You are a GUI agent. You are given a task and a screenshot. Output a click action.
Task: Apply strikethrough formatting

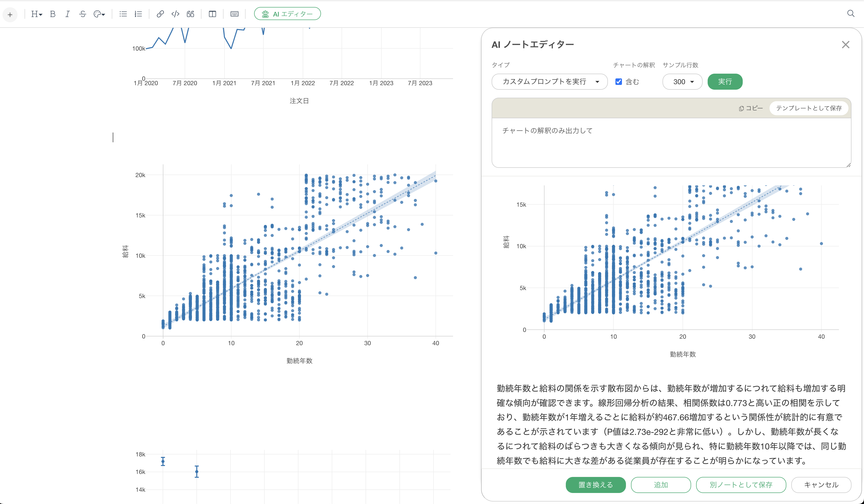click(x=83, y=14)
